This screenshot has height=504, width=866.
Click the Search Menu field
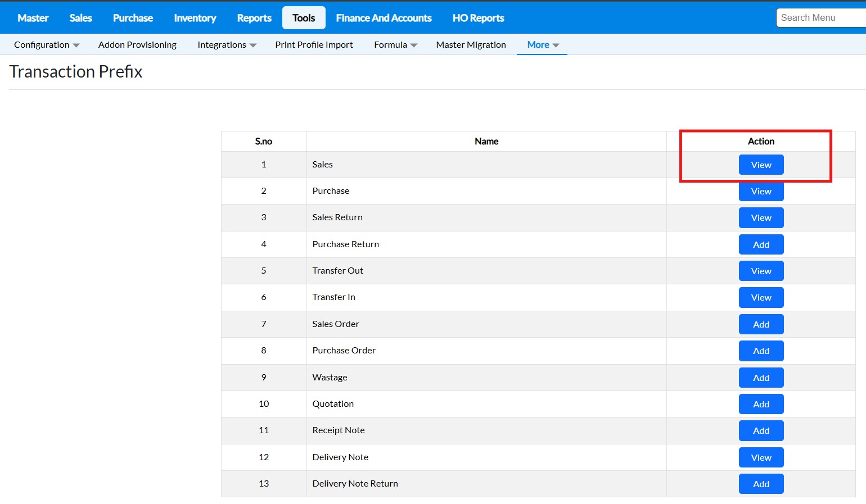(821, 18)
